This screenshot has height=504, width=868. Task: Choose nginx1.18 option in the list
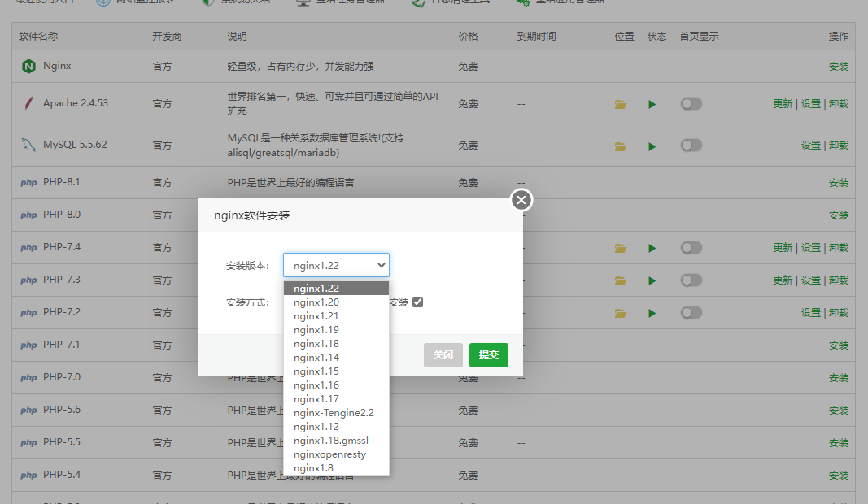click(x=336, y=344)
